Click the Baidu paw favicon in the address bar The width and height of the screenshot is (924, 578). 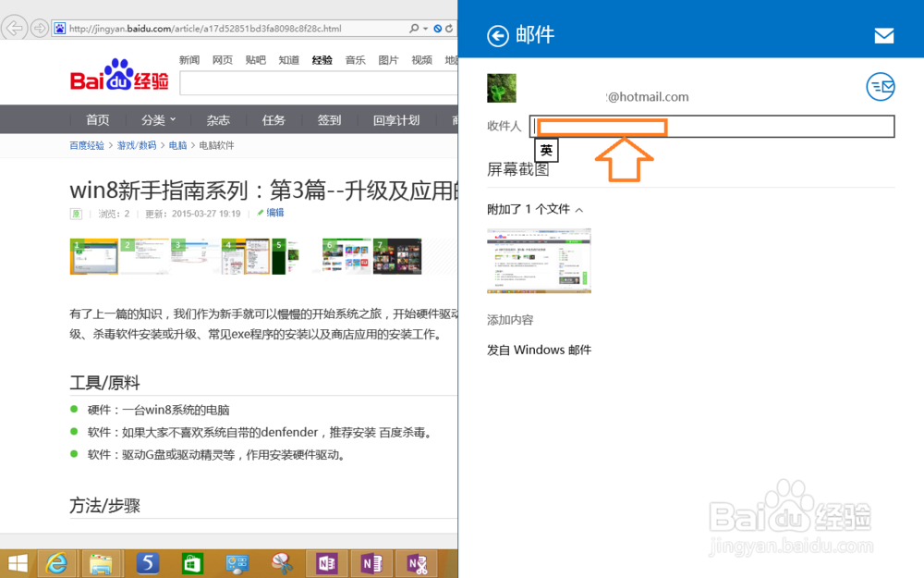click(59, 28)
